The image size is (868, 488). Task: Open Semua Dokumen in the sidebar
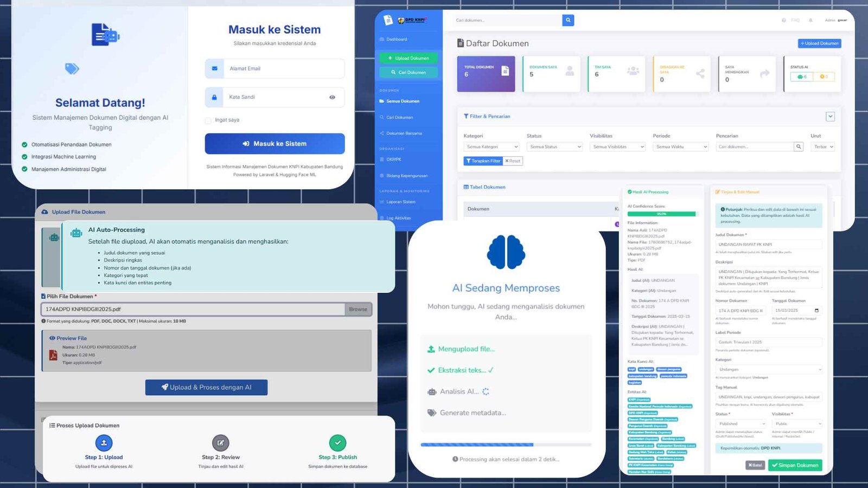(x=403, y=101)
